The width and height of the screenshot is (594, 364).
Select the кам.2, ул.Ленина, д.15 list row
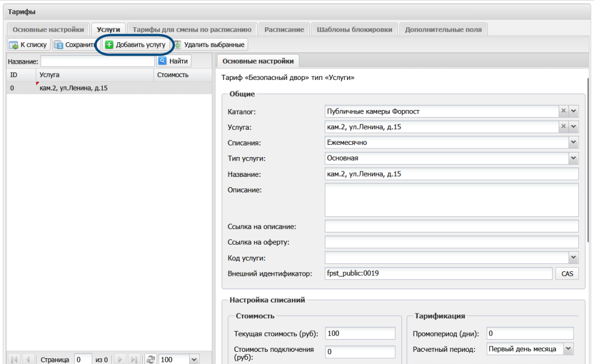(x=109, y=88)
